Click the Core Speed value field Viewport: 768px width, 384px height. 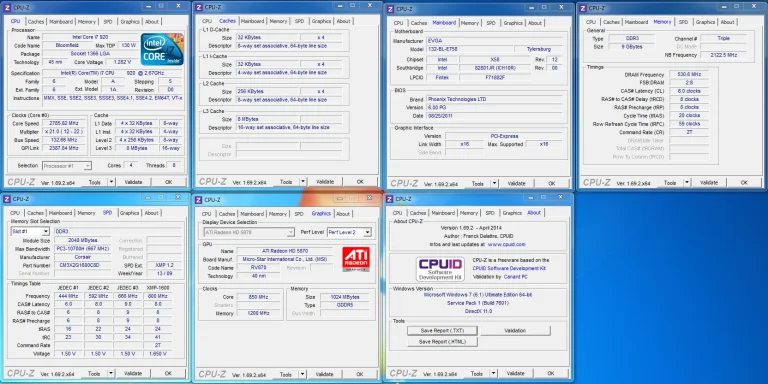pyautogui.click(x=65, y=123)
